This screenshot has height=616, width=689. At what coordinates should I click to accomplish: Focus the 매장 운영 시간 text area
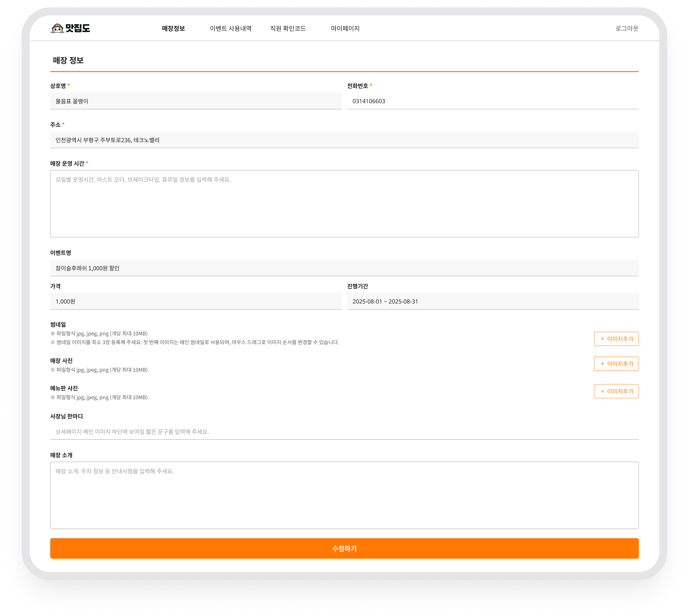tap(344, 204)
